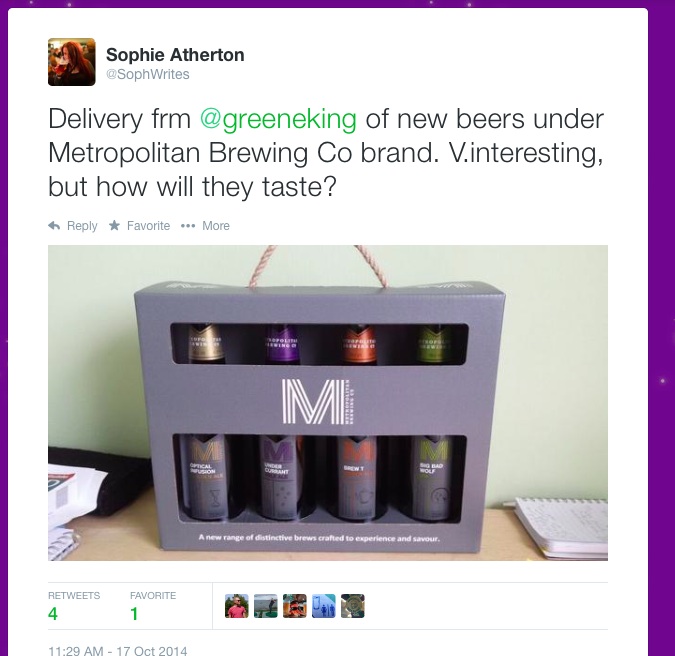Screen dimensions: 675x656
Task: Open the More three-dots icon
Action: click(188, 226)
